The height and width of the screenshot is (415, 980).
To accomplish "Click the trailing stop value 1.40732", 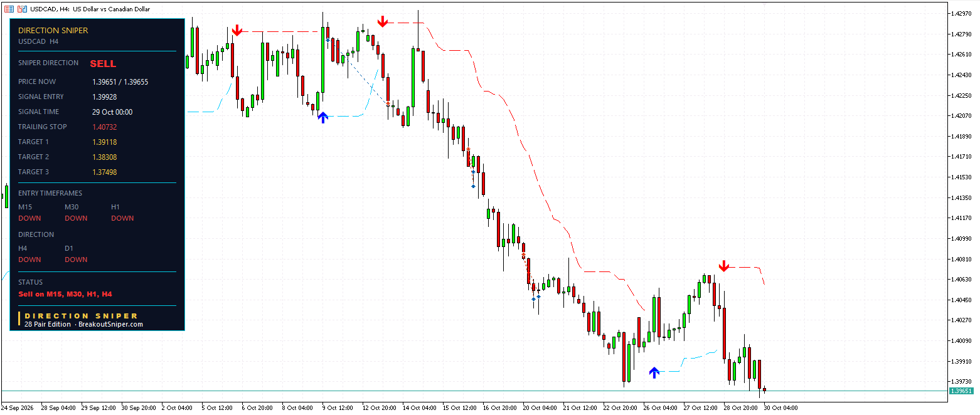I will pyautogui.click(x=105, y=127).
